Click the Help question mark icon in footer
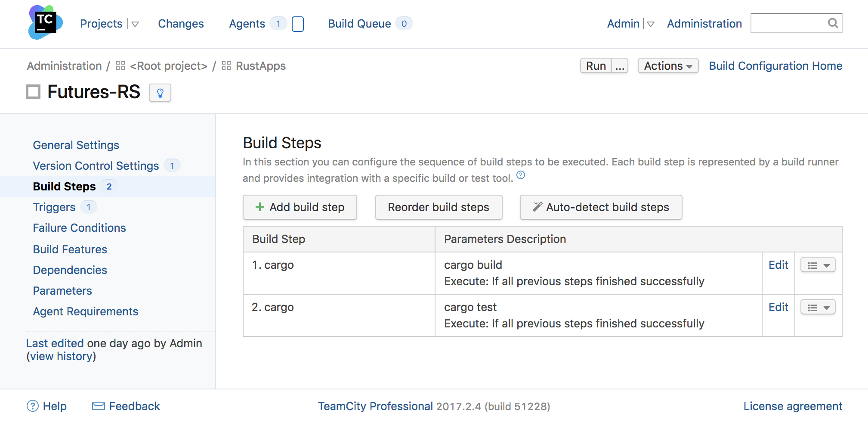The width and height of the screenshot is (868, 442). coord(33,406)
